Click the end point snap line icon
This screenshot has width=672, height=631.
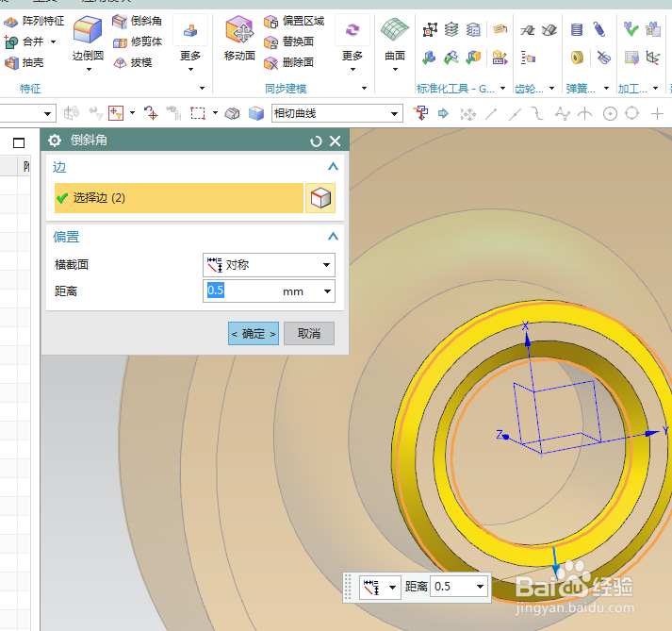[x=491, y=114]
